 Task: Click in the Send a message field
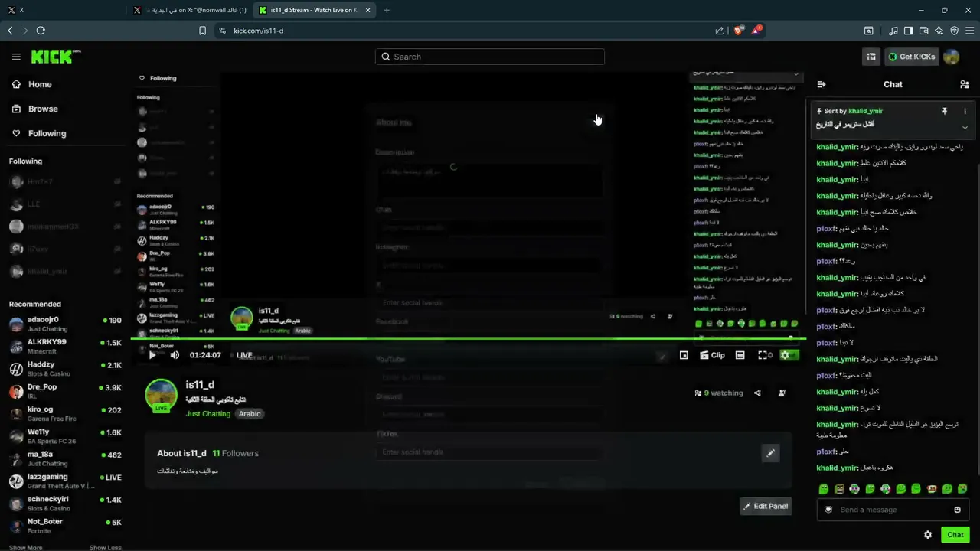coord(893,510)
